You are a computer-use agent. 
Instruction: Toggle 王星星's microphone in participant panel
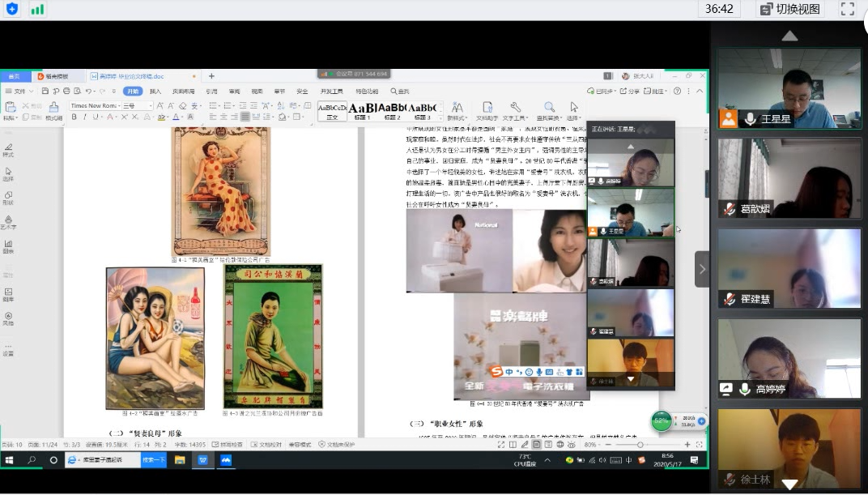click(751, 119)
